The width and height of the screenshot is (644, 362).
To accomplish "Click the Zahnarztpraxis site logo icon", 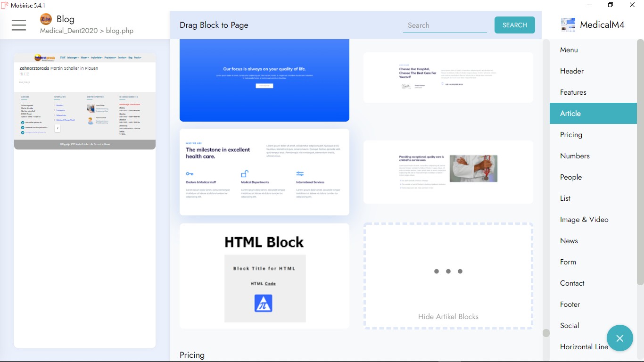I will coord(46,19).
